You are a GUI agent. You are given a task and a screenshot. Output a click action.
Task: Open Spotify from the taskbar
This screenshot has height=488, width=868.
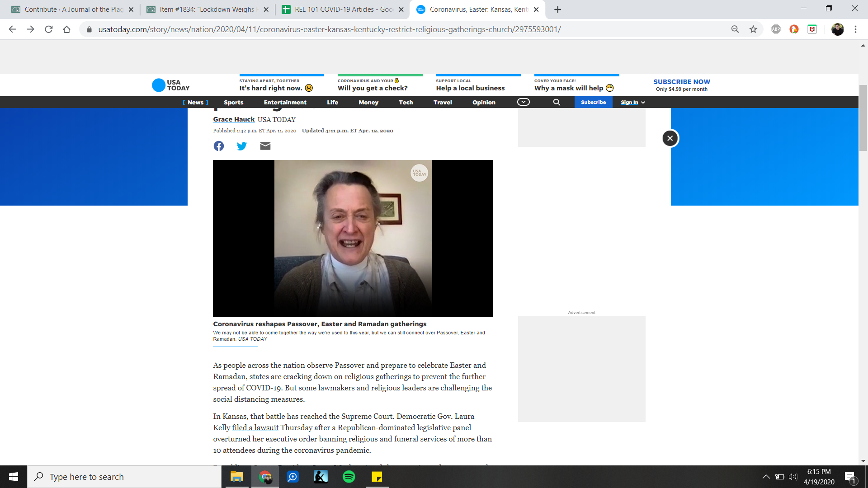tap(349, 477)
